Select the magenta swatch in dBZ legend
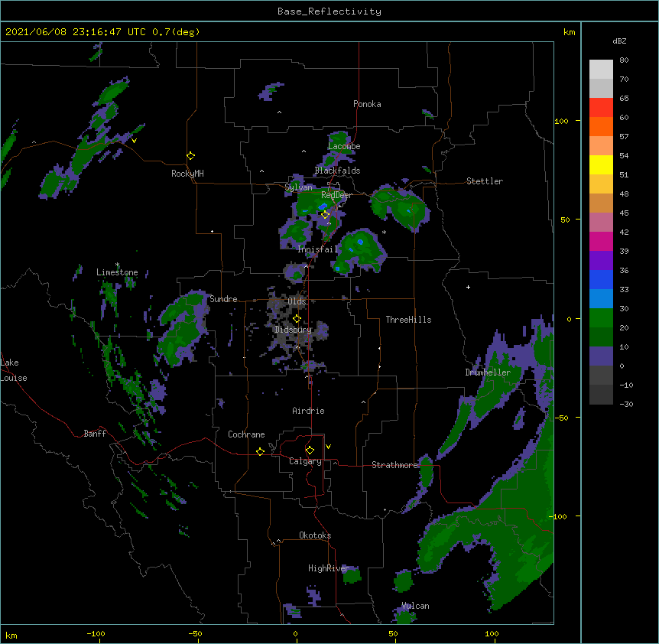 601,241
